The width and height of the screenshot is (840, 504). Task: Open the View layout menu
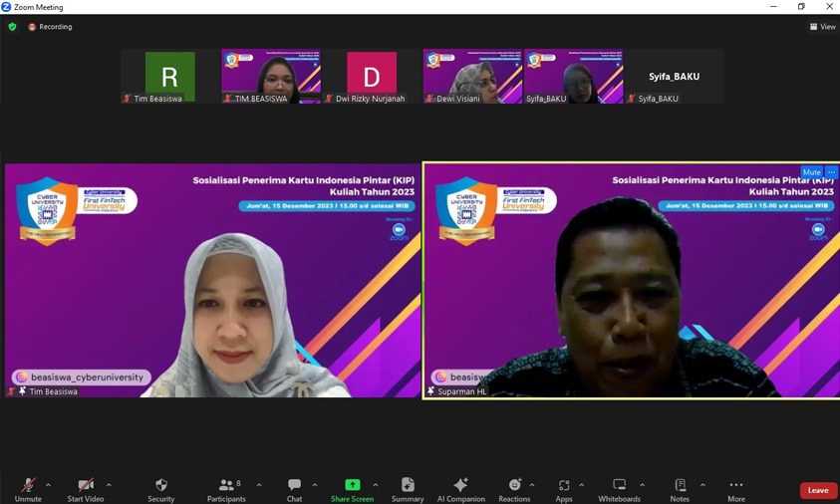[x=822, y=26]
